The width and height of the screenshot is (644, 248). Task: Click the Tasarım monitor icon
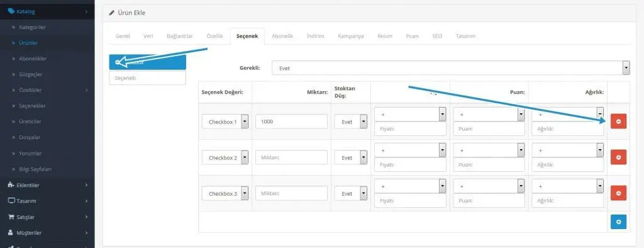(11, 201)
